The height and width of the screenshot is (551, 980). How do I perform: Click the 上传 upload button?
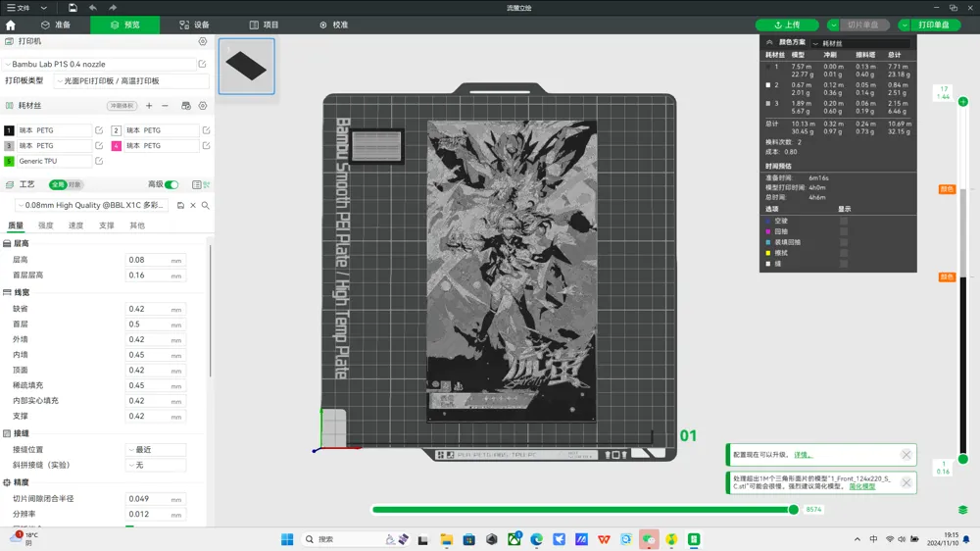[x=787, y=25]
